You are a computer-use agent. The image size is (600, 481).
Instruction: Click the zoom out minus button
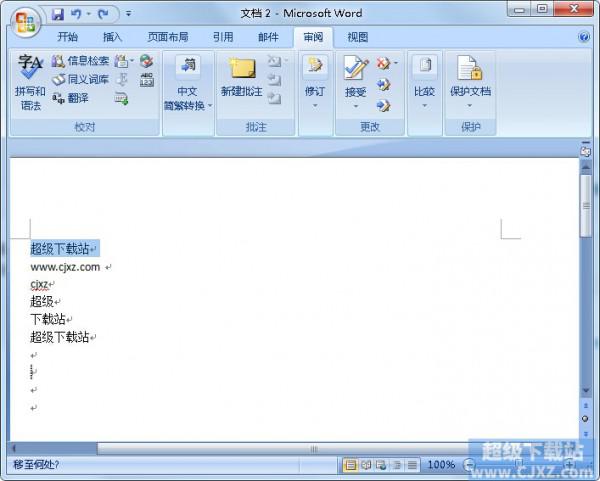[x=469, y=465]
